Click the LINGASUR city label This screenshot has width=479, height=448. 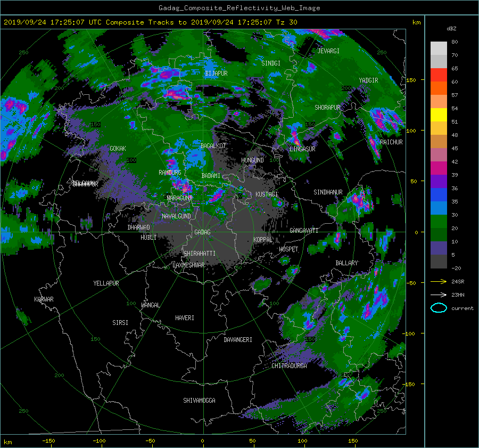click(x=302, y=149)
